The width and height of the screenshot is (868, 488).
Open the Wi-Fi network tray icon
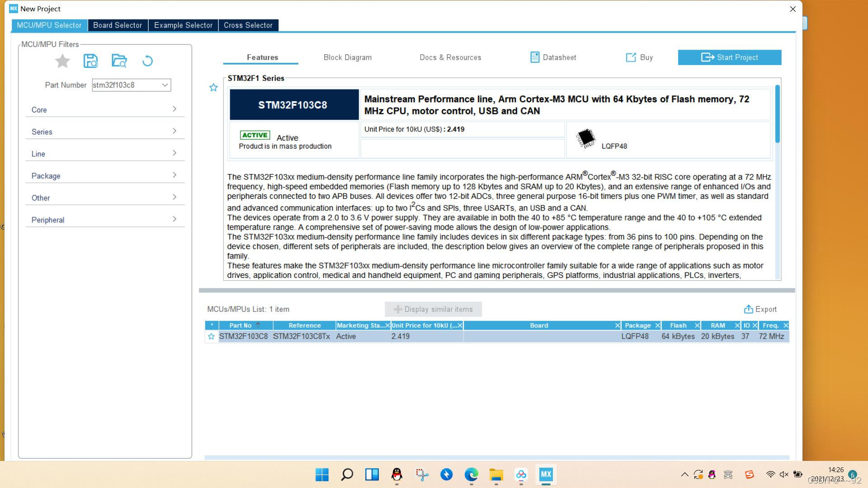coord(770,474)
